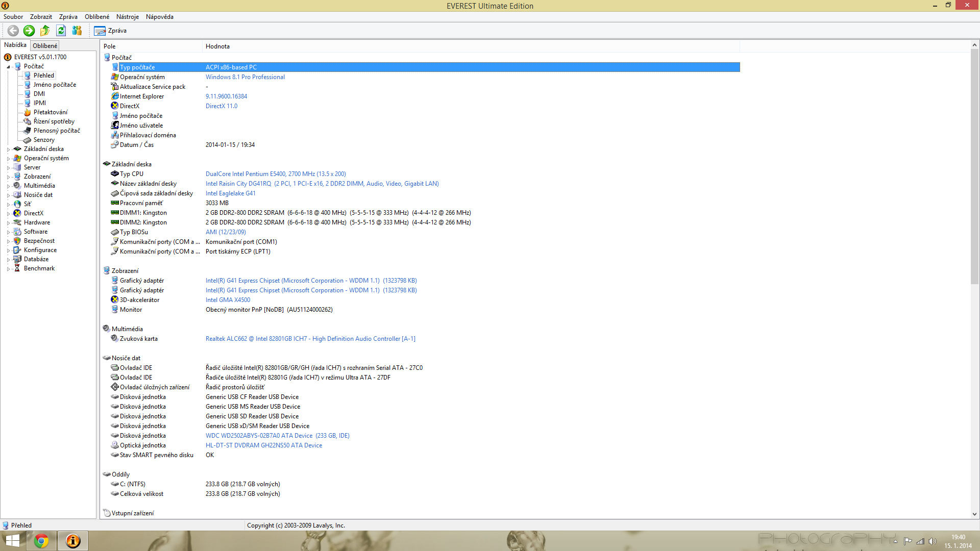Click the two-people users toolbar icon
Image resolution: width=980 pixels, height=551 pixels.
(x=77, y=31)
